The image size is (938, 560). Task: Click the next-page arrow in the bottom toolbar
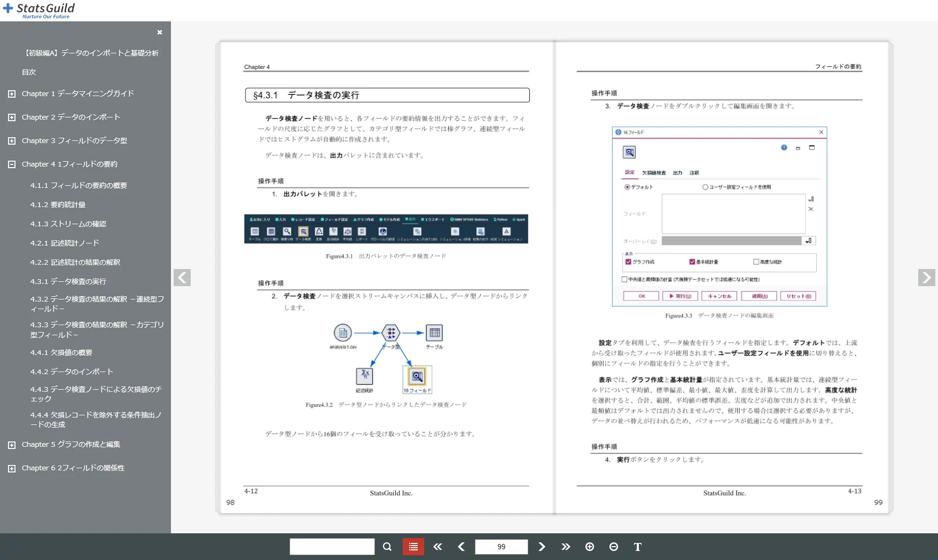pyautogui.click(x=542, y=547)
